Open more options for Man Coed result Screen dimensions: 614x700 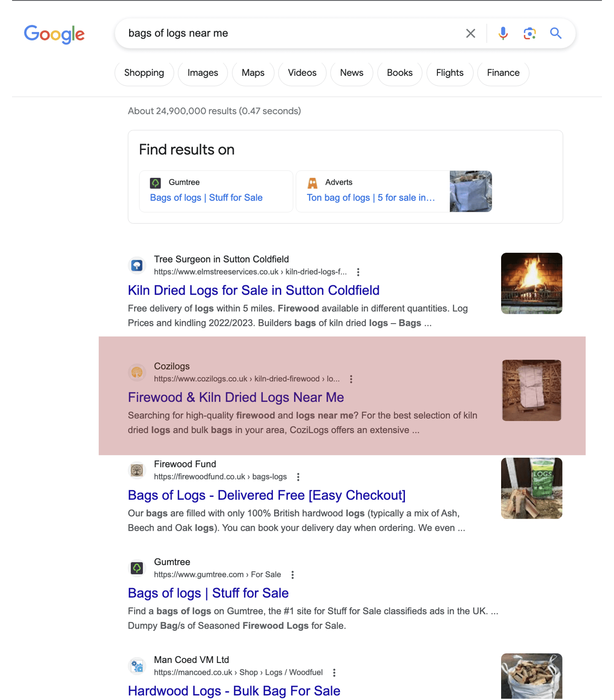334,673
